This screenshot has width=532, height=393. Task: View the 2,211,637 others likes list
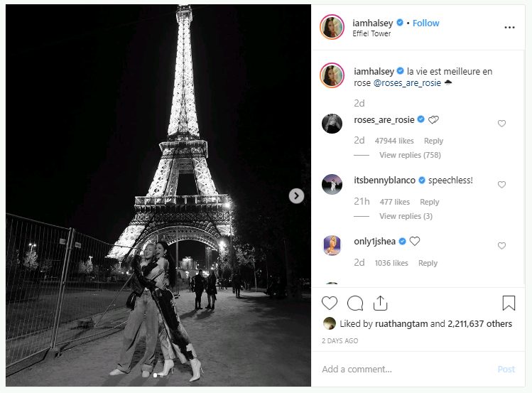point(479,323)
